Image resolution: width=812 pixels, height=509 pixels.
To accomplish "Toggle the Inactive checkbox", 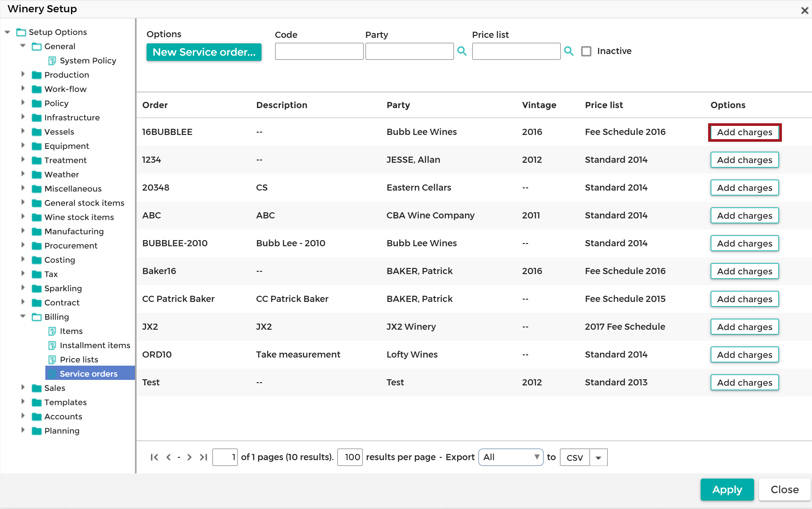I will tap(586, 51).
